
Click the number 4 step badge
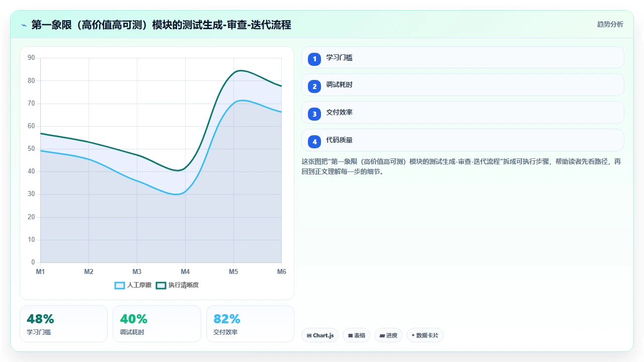click(x=314, y=142)
